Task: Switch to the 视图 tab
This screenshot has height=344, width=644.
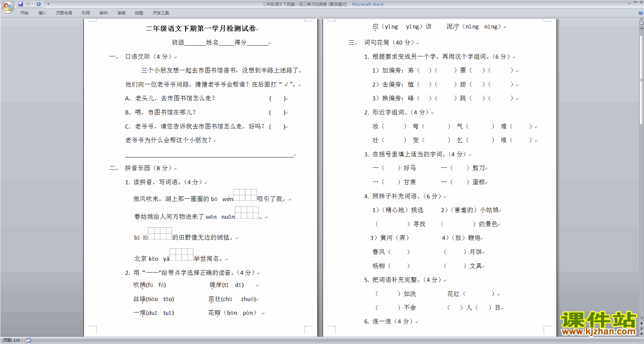Action: click(x=139, y=13)
